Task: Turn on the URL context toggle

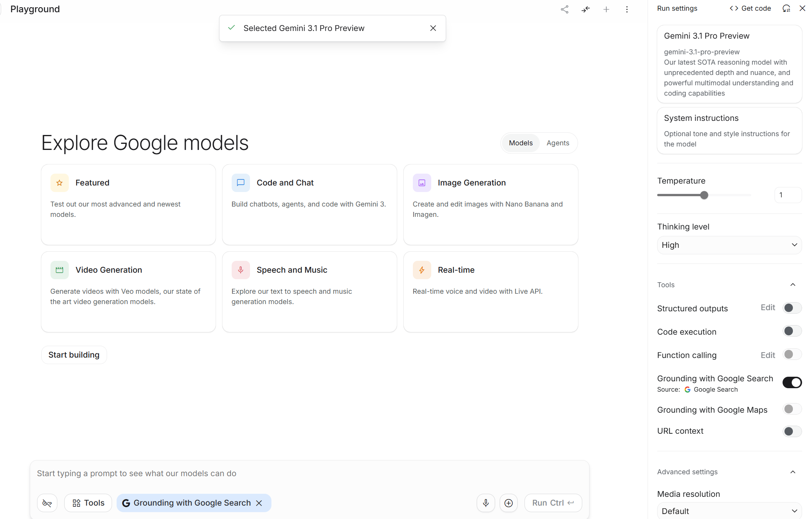Action: pos(792,431)
